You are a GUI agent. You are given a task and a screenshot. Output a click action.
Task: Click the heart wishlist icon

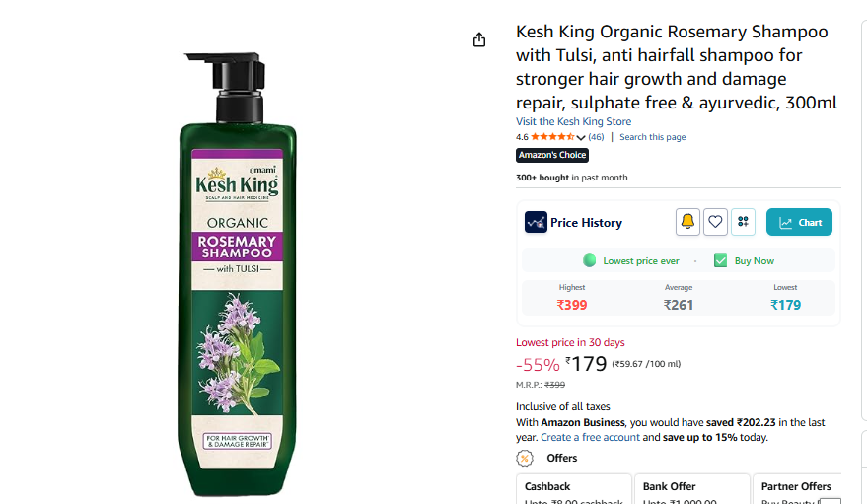point(715,222)
